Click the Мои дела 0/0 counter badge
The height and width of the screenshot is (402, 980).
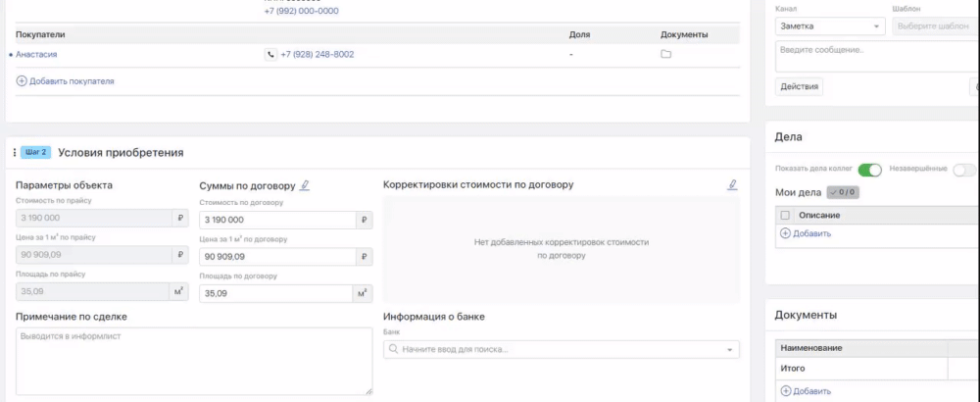[842, 193]
